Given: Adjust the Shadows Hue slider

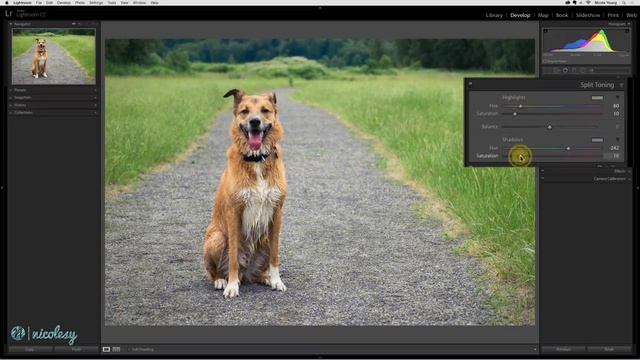Looking at the screenshot, I should (x=568, y=148).
